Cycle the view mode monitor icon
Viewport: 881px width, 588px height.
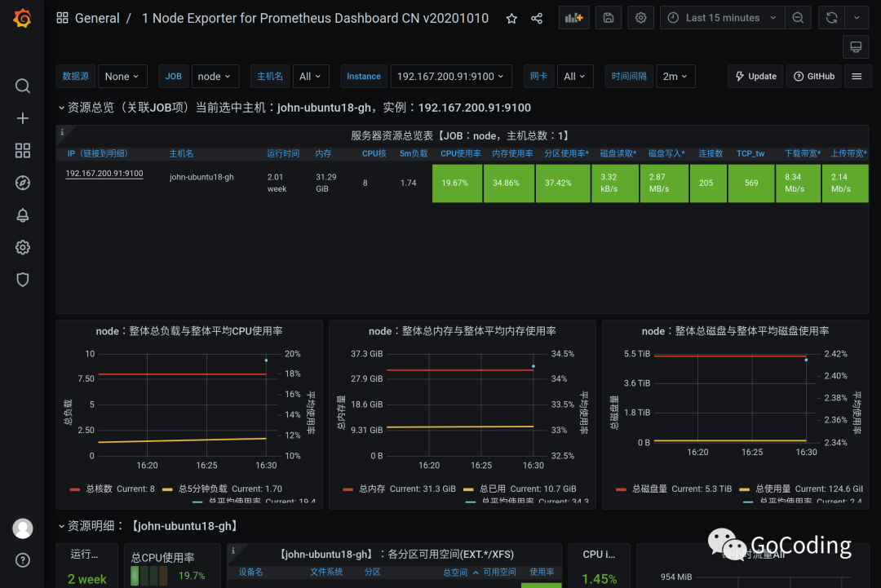(856, 46)
